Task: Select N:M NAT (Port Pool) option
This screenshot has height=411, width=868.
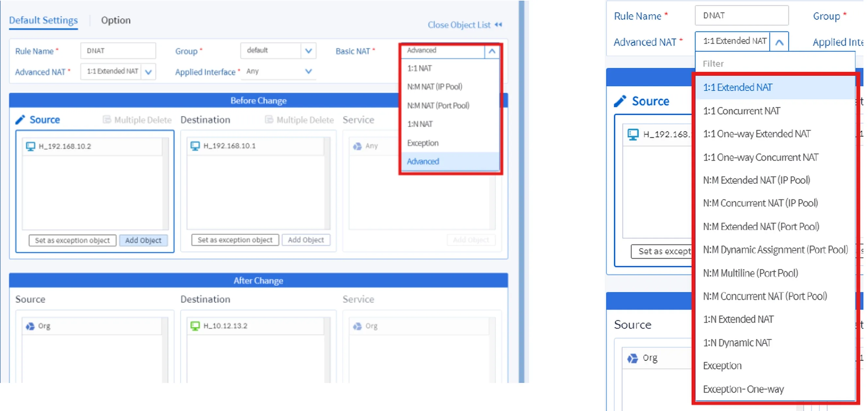Action: point(438,106)
